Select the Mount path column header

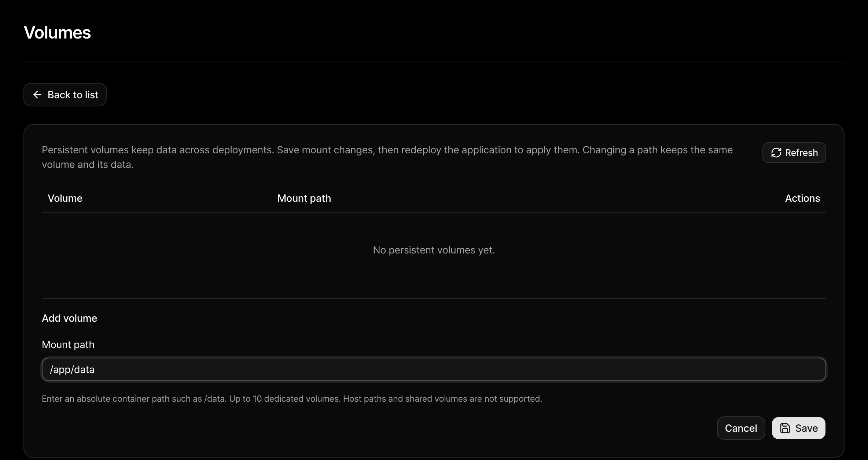[304, 198]
